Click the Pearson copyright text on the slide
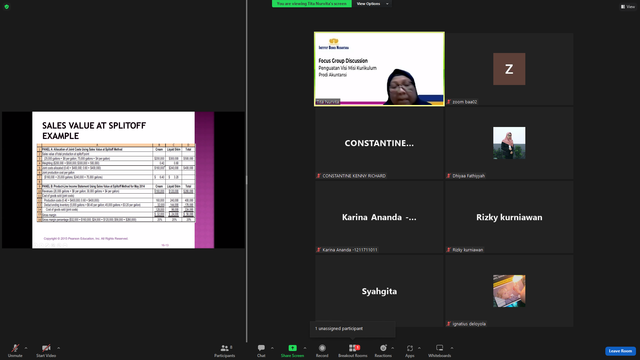Viewport: 640px width, 360px height. click(86, 238)
